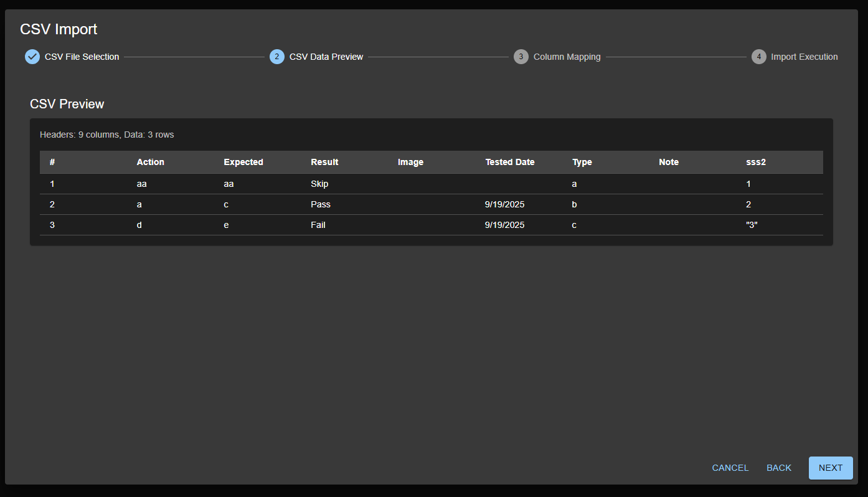Select the Fail result cell in row 3
This screenshot has height=497, width=868.
pyautogui.click(x=318, y=225)
